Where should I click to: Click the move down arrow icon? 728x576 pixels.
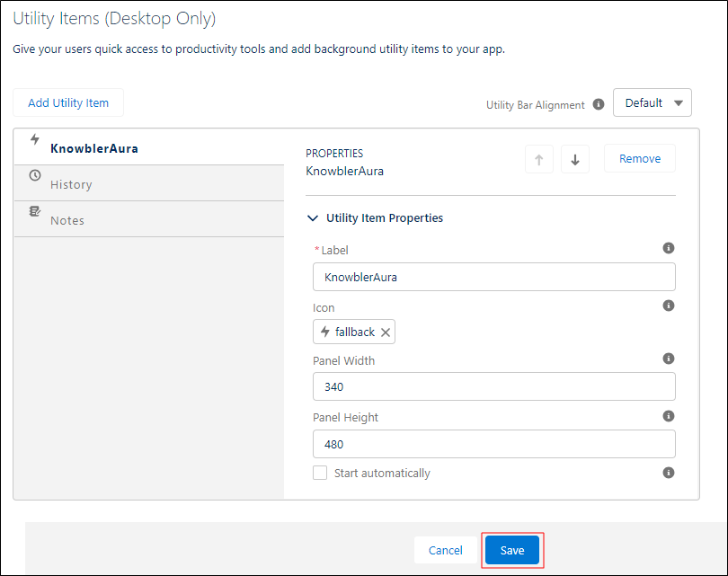[575, 159]
